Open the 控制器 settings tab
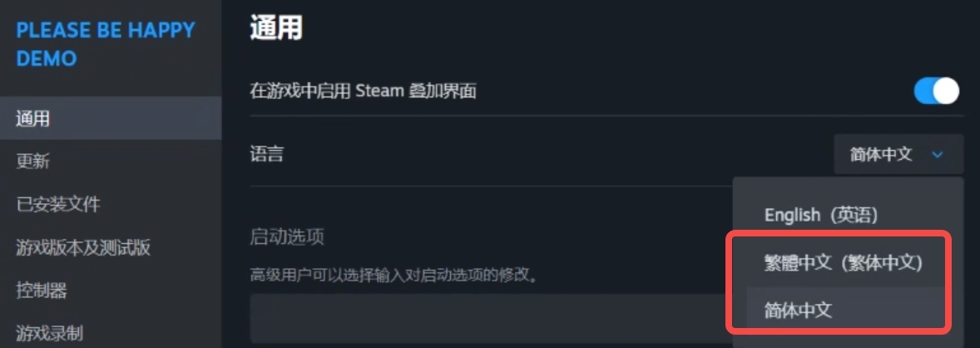Image resolution: width=980 pixels, height=348 pixels. pos(42,291)
